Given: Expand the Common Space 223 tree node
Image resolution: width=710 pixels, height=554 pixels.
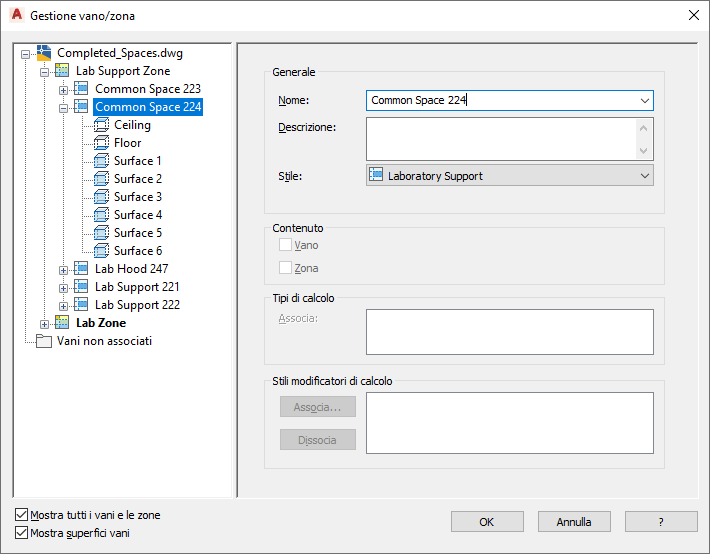Looking at the screenshot, I should (x=63, y=90).
